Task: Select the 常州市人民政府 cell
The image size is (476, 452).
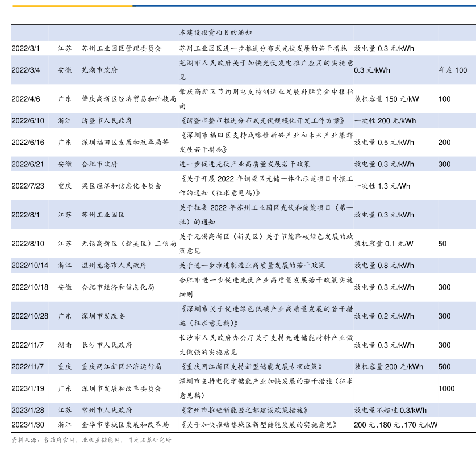Action: coord(107,410)
